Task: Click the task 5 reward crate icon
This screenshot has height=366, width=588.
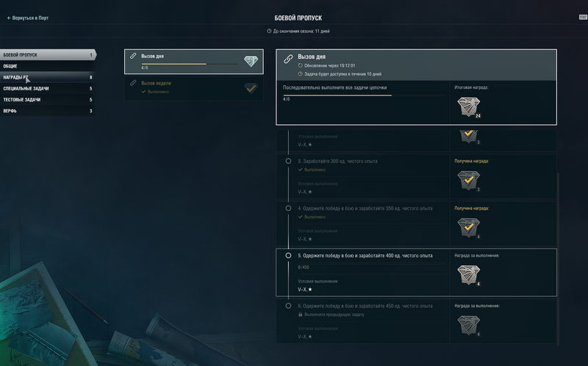Action: click(x=469, y=275)
